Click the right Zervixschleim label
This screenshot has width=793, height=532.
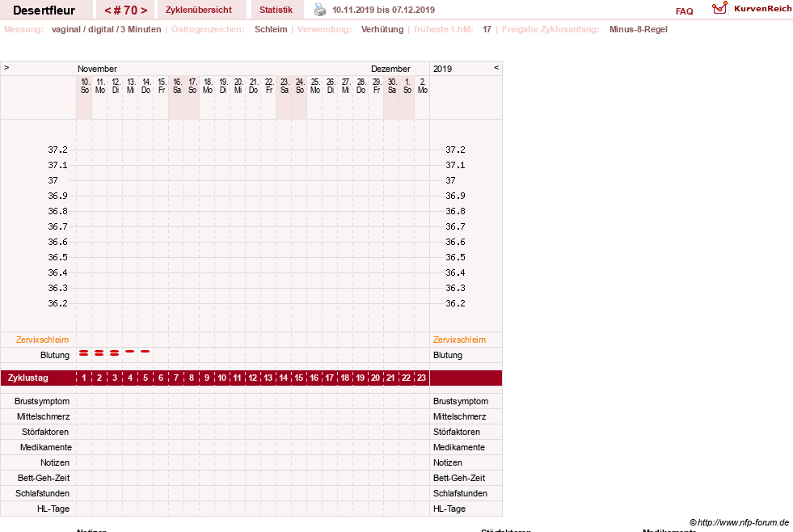(459, 340)
